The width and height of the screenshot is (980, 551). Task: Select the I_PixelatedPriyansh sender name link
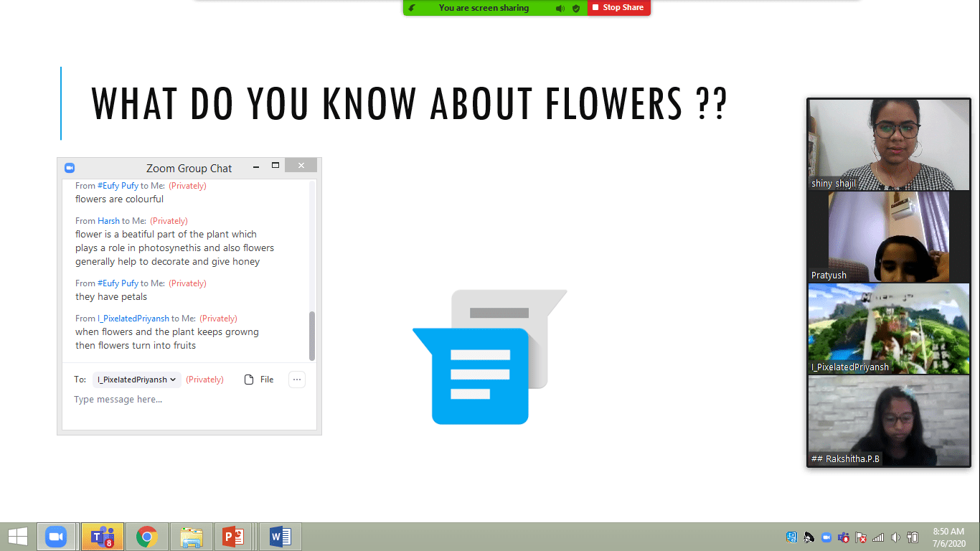(x=133, y=319)
